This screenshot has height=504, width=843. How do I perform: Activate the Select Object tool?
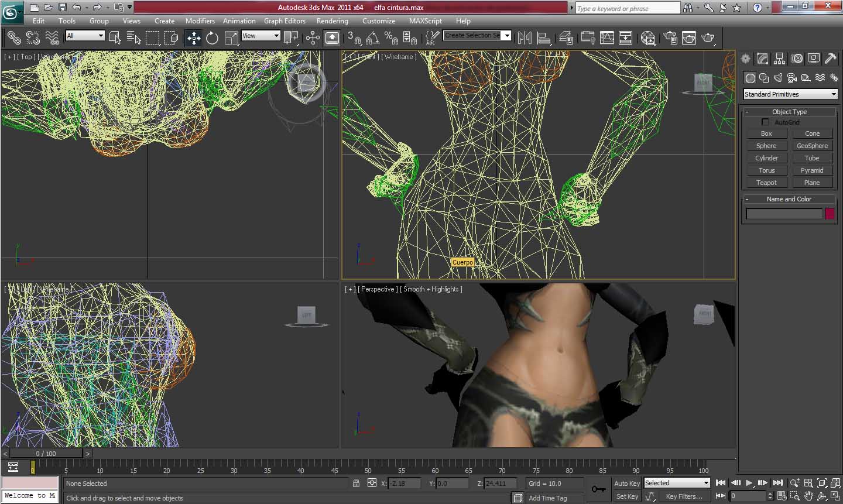click(x=115, y=38)
